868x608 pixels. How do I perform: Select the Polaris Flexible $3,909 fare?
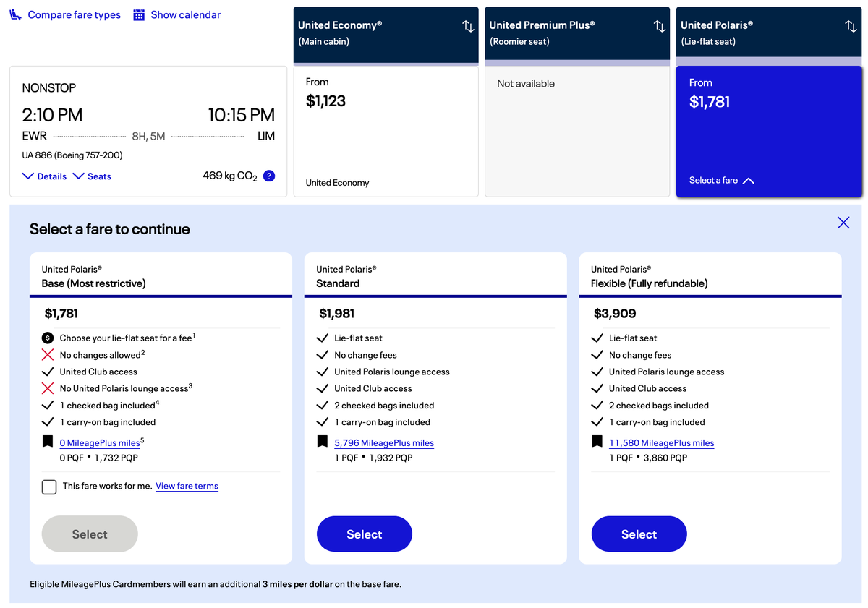(x=639, y=534)
